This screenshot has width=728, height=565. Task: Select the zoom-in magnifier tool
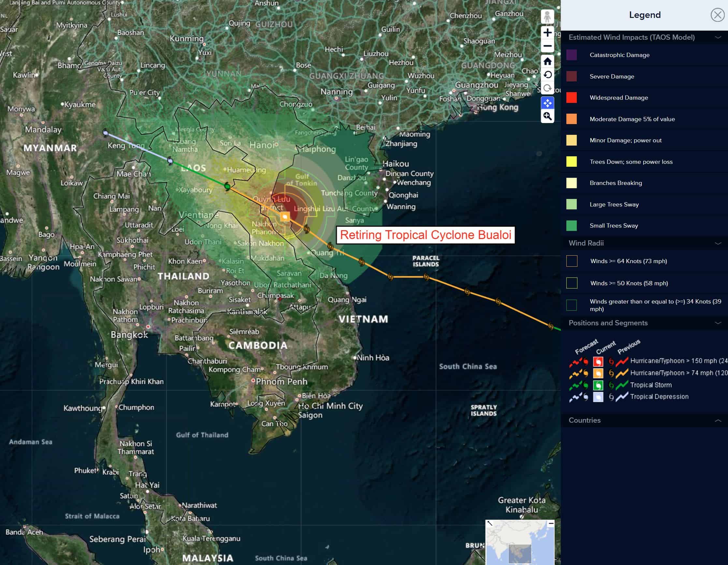coord(547,116)
